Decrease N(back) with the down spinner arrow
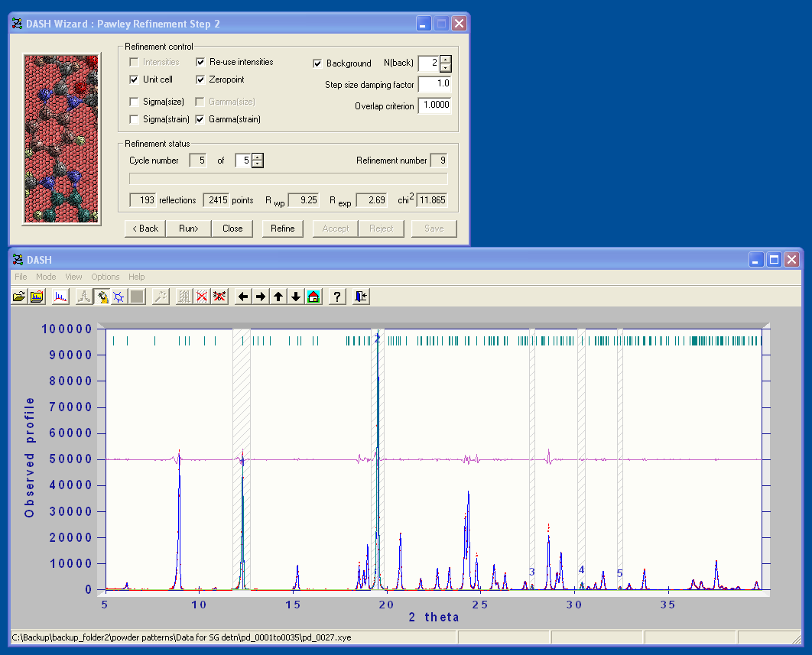This screenshot has height=655, width=812. [x=446, y=68]
